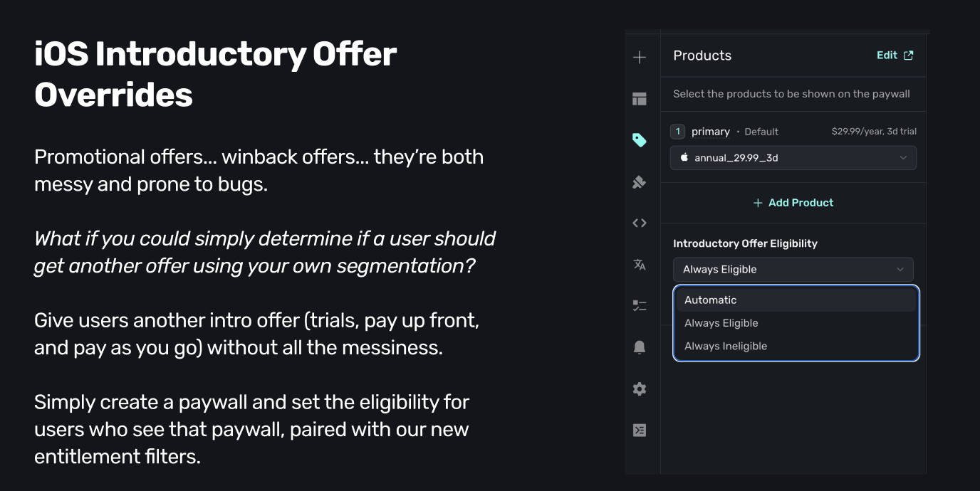This screenshot has height=491, width=980.
Task: Click the code editor icon in sidebar
Action: 640,223
